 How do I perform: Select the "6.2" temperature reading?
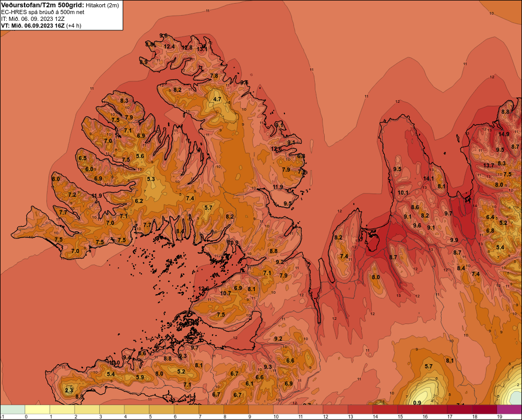[139, 201]
